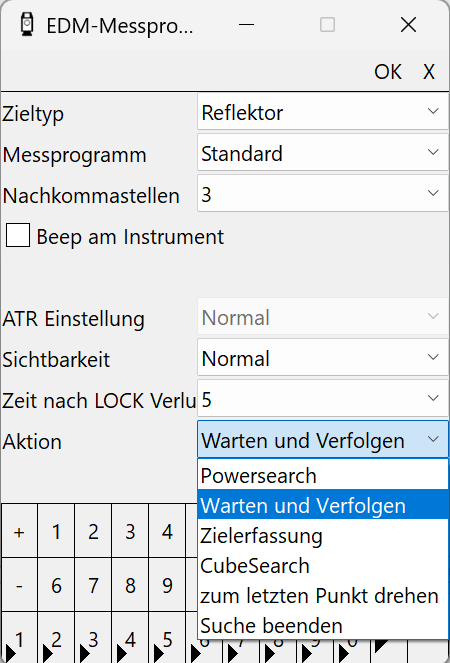Click the X cancel button beside OK
The width and height of the screenshot is (450, 663).
pyautogui.click(x=429, y=71)
